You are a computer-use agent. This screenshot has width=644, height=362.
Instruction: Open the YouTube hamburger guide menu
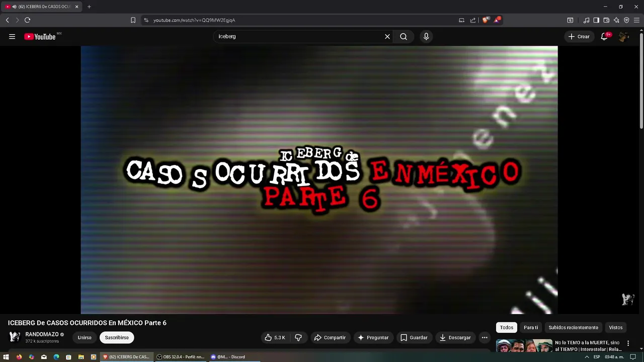point(12,37)
